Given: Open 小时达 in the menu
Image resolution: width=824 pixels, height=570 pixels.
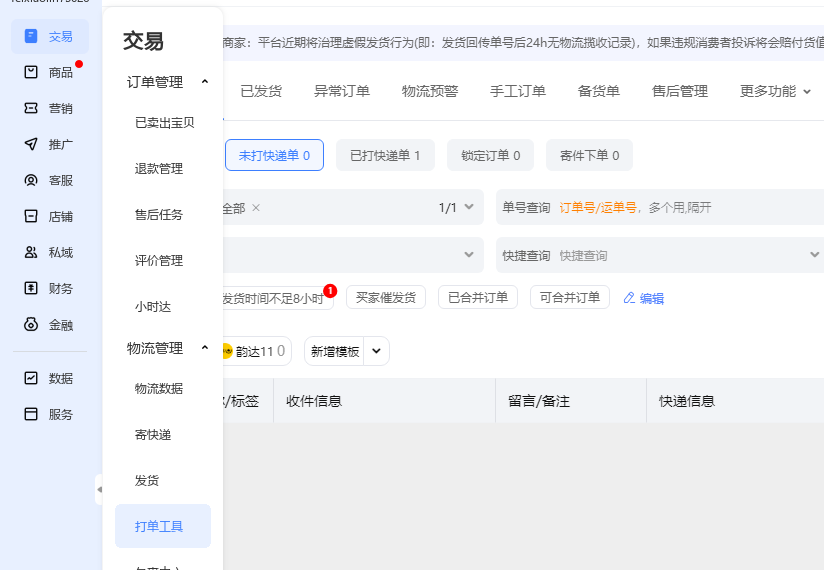Looking at the screenshot, I should click(x=153, y=306).
